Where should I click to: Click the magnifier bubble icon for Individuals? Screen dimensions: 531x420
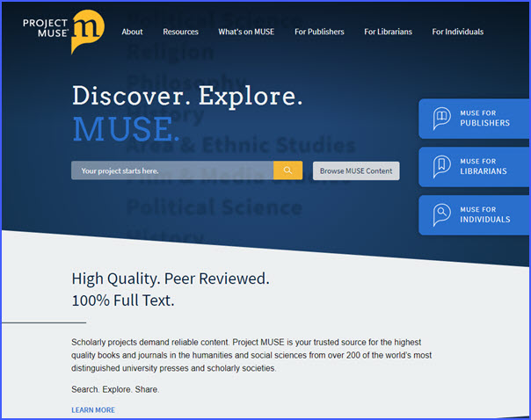click(441, 214)
